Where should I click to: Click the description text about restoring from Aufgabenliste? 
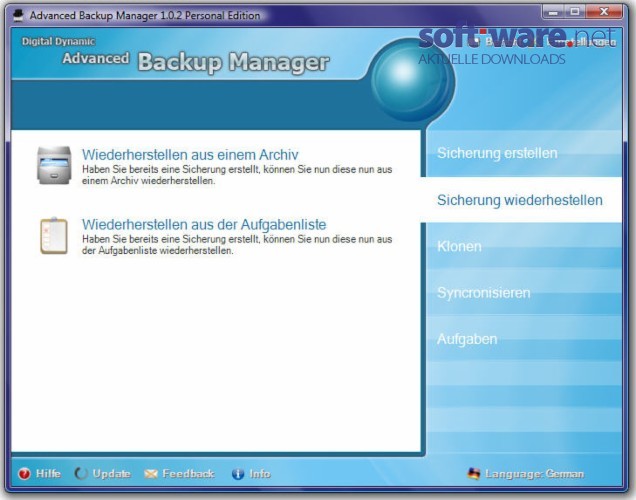(x=237, y=245)
